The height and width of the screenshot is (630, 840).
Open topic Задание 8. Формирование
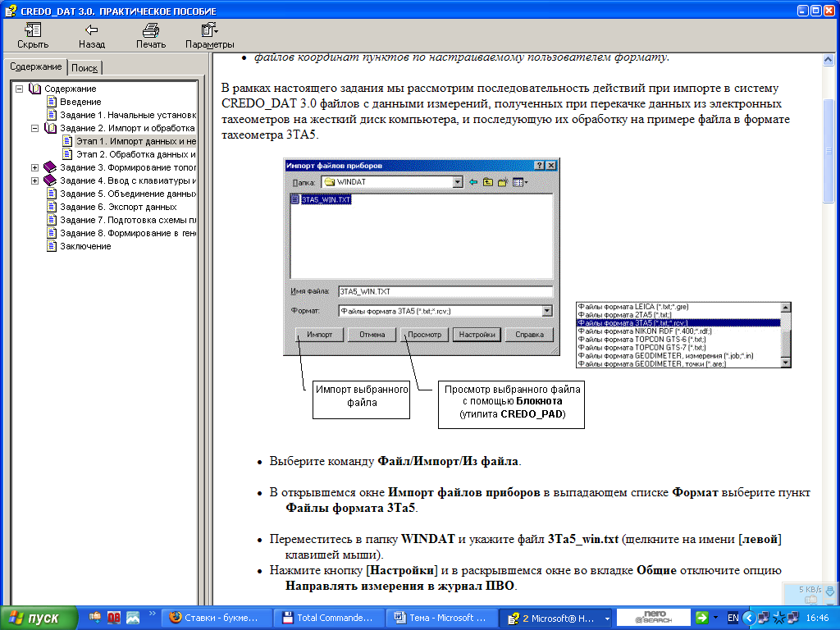tap(128, 233)
